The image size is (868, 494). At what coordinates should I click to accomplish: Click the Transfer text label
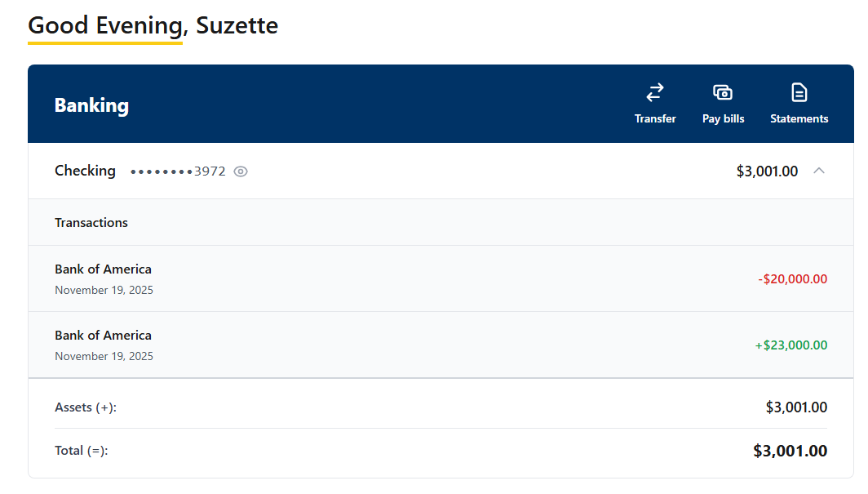pyautogui.click(x=655, y=119)
